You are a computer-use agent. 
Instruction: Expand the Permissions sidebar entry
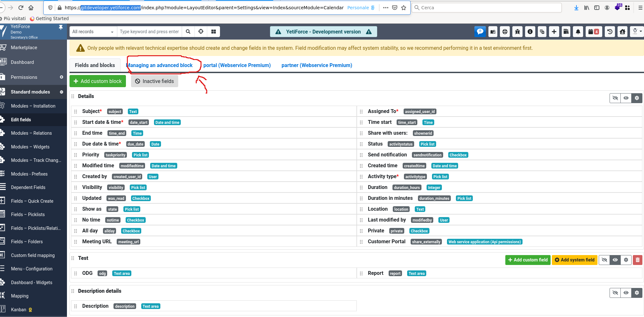(61, 77)
